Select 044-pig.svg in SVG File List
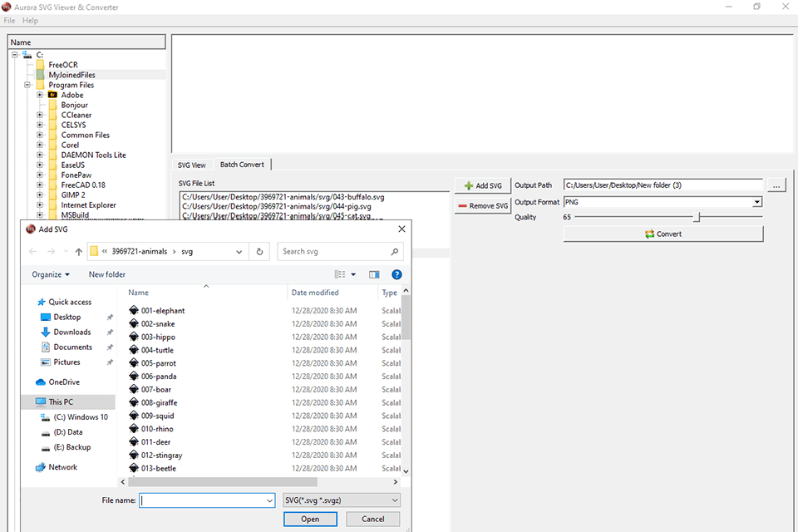 click(x=277, y=207)
